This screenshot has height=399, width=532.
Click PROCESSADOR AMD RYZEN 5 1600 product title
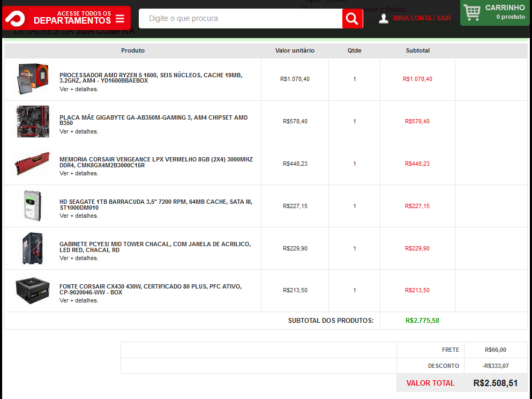point(151,78)
